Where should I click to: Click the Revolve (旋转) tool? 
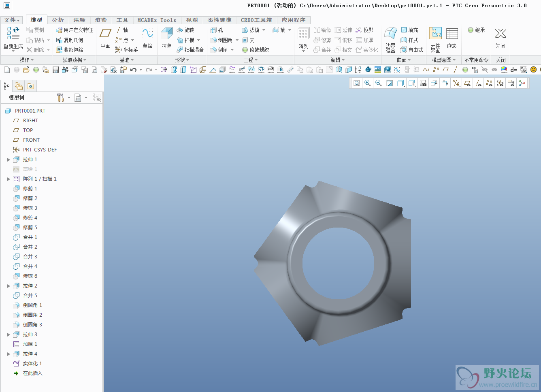(x=185, y=30)
